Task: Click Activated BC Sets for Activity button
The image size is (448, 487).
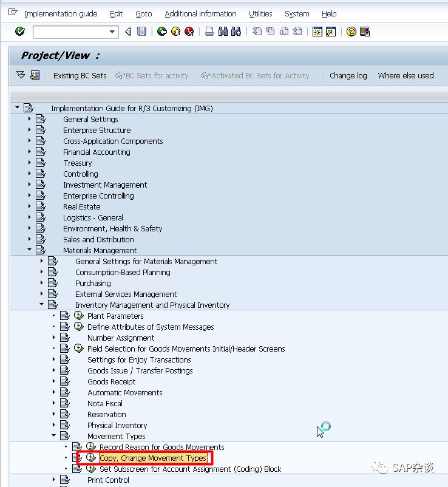Action: point(255,75)
